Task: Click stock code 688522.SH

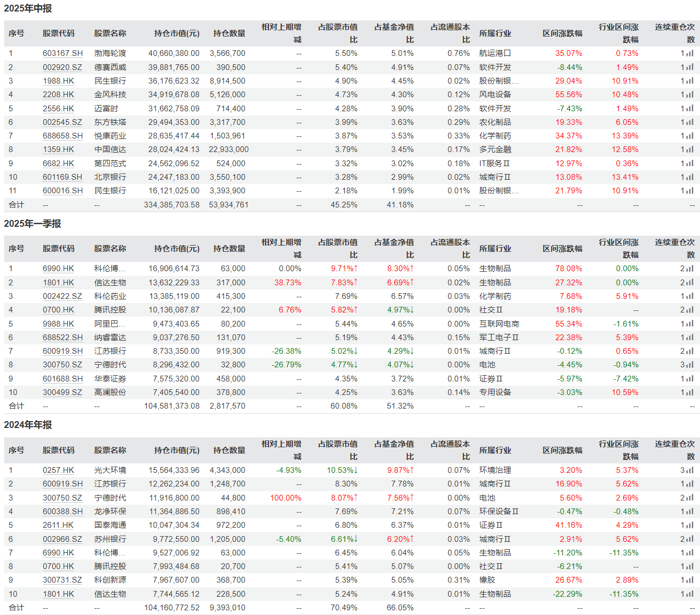Action: 63,338
